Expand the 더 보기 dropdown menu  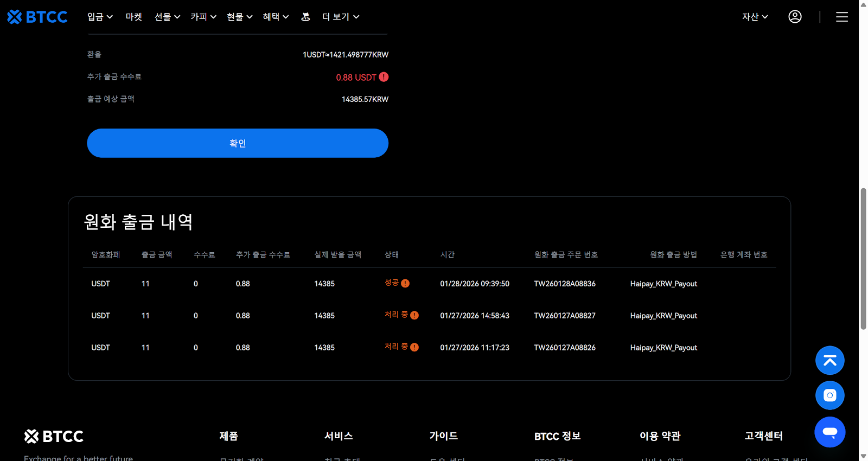coord(341,17)
